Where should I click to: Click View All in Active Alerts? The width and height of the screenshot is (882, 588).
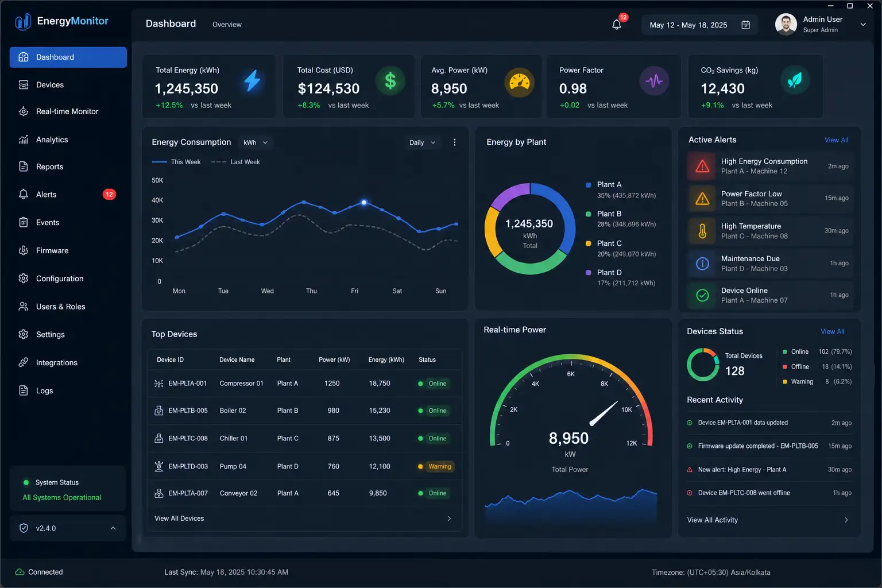(836, 140)
